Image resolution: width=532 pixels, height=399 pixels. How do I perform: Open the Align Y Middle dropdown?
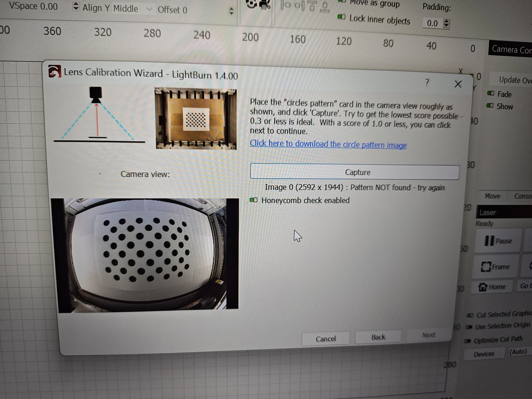tap(132, 9)
